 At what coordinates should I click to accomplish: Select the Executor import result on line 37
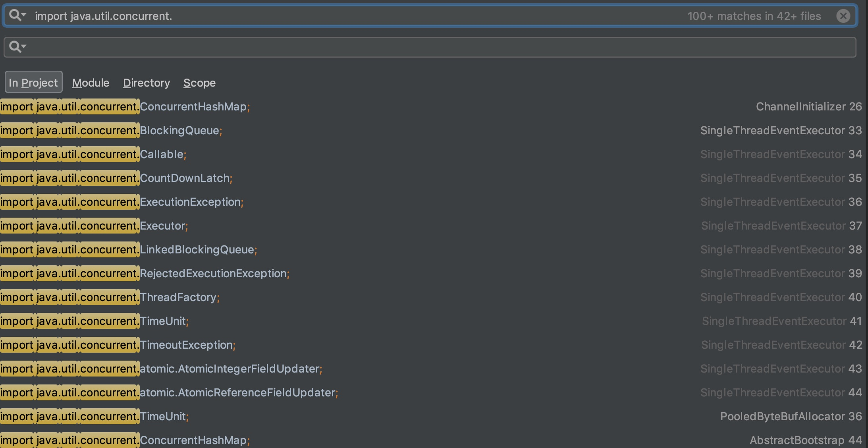coord(434,226)
